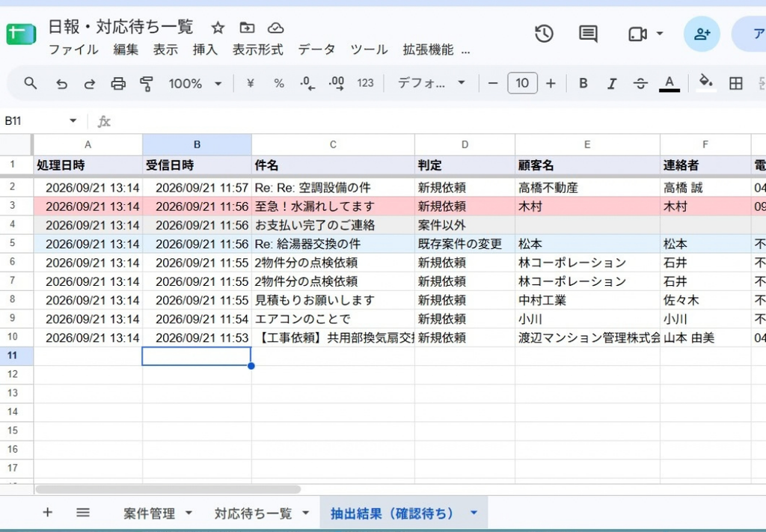Toggle strikethrough formatting
766x532 pixels.
640,84
